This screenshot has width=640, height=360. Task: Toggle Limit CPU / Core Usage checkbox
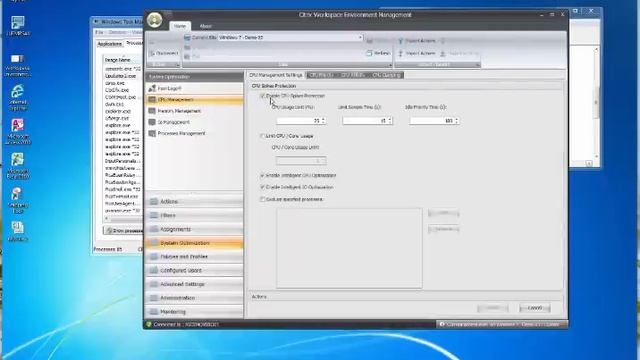pyautogui.click(x=262, y=136)
